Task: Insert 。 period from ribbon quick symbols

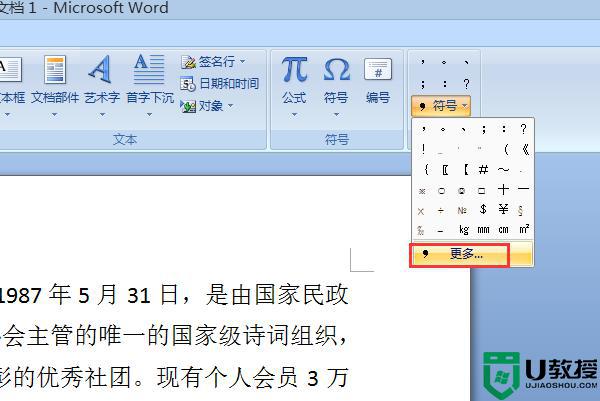Action: (444, 62)
